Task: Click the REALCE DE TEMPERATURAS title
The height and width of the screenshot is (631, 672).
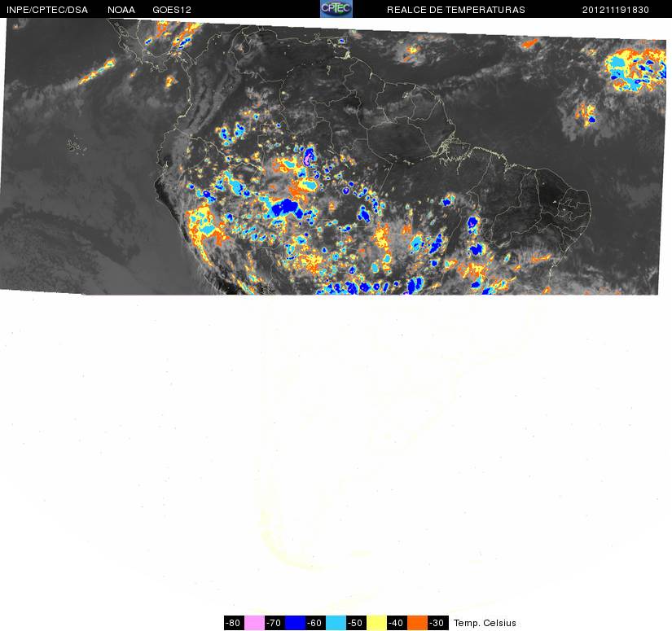Action: pyautogui.click(x=456, y=10)
